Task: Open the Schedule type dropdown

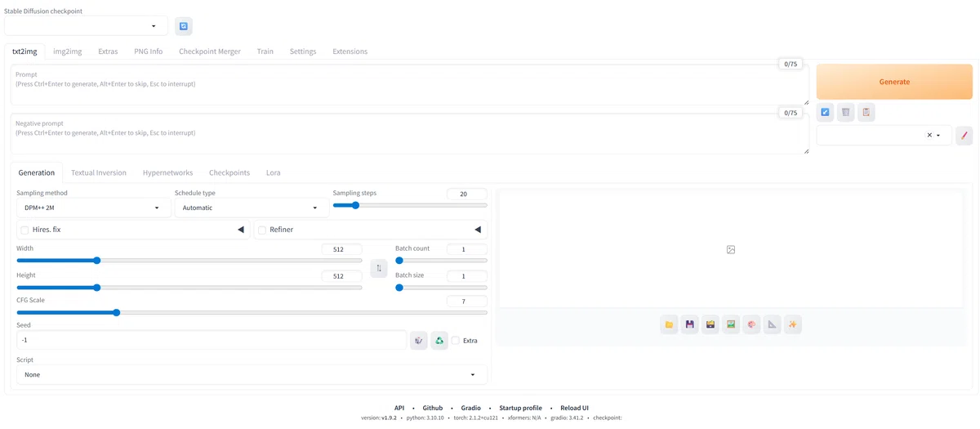Action: [x=252, y=208]
